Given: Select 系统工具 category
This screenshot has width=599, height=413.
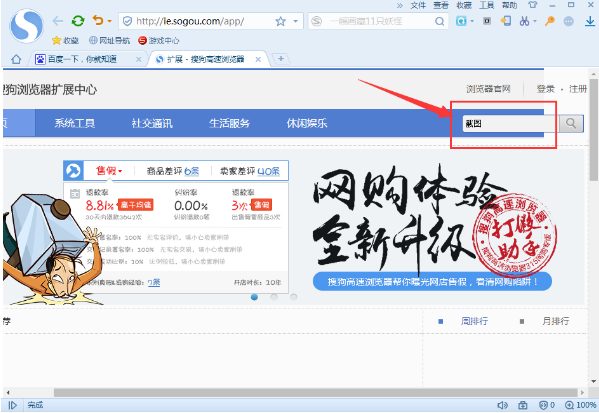Looking at the screenshot, I should coord(74,123).
